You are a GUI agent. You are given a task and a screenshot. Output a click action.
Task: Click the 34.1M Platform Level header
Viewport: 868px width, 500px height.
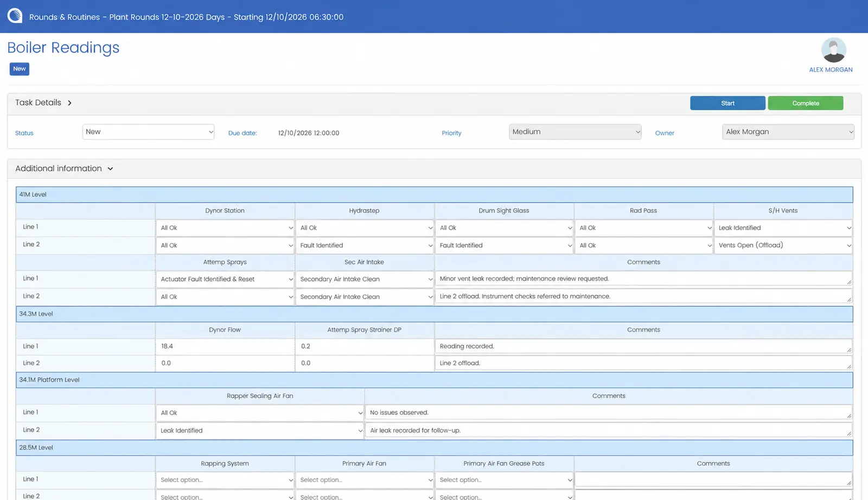point(434,380)
